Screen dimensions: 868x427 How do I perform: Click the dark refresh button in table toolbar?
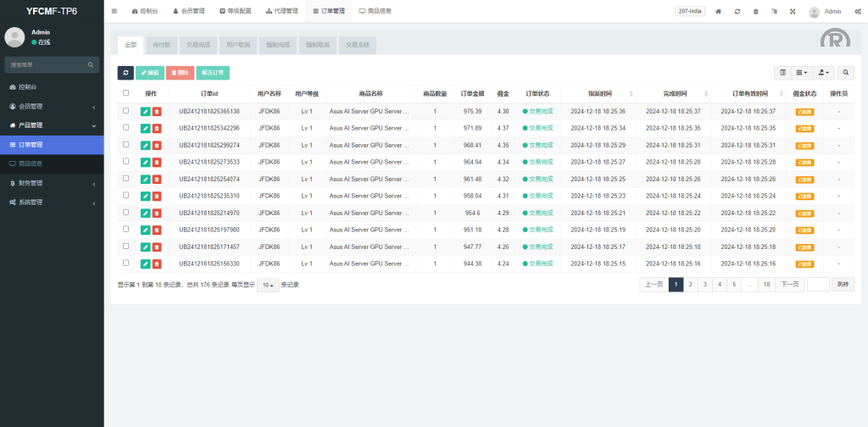click(125, 74)
